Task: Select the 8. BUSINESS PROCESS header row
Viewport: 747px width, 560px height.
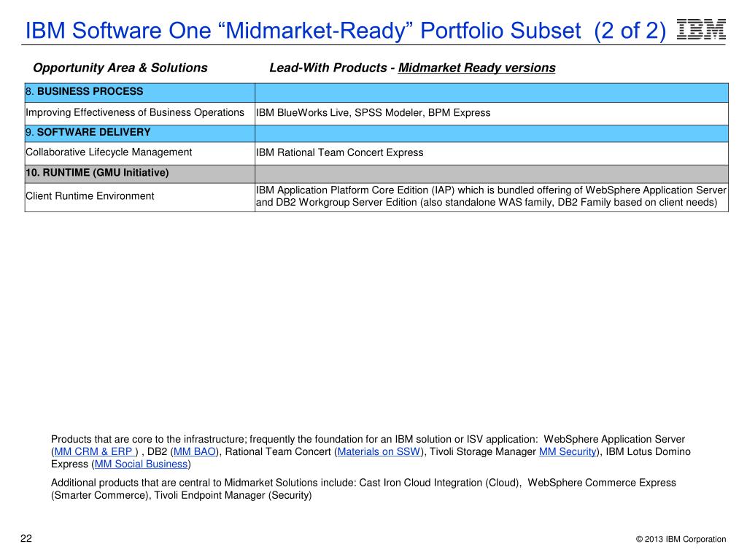Action: point(376,93)
